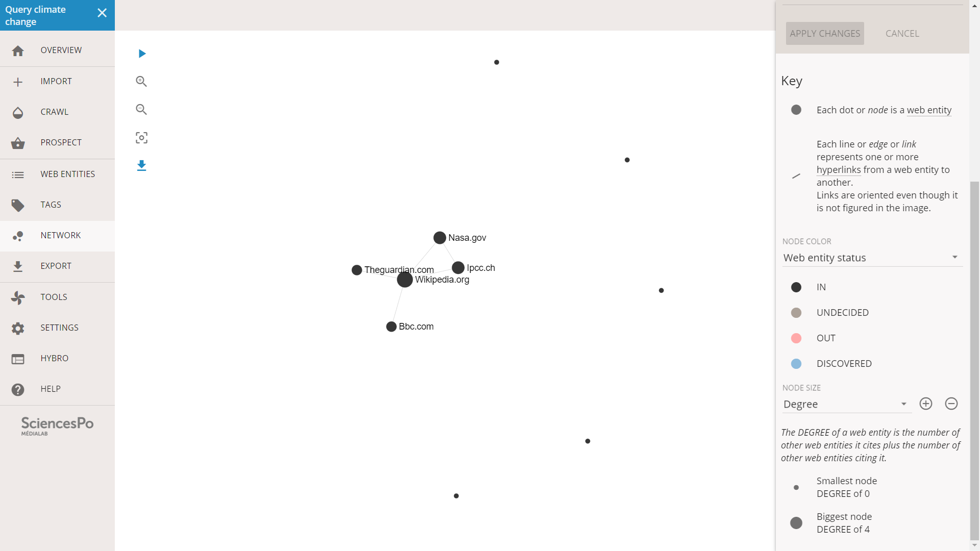Click the zoom out magnifier icon
Image resolution: width=980 pixels, height=551 pixels.
pos(141,110)
